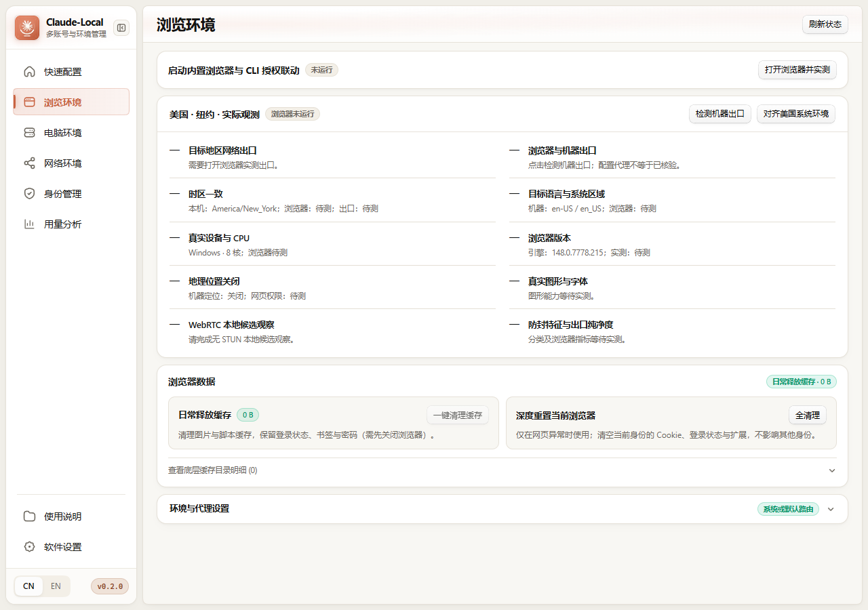Viewport: 868px width, 610px height.
Task: Click the v0.2.0 version badge
Action: [x=110, y=586]
